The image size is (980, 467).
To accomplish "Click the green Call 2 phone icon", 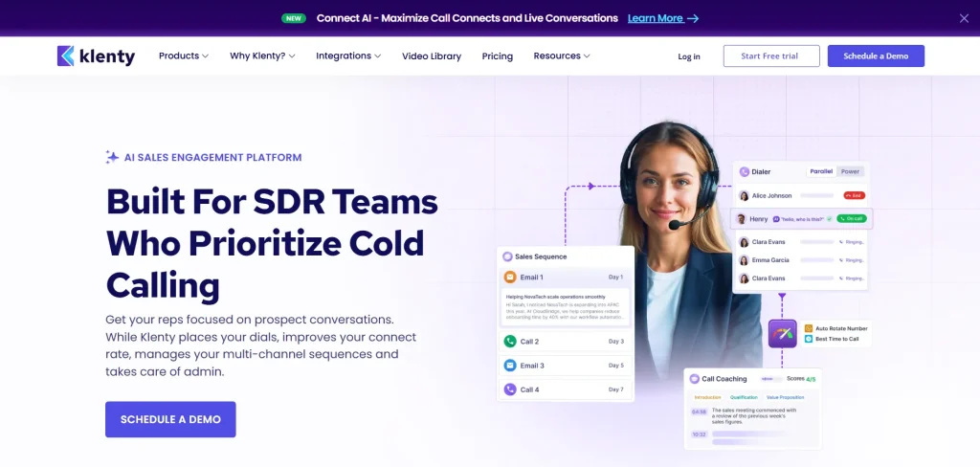I will [x=510, y=342].
